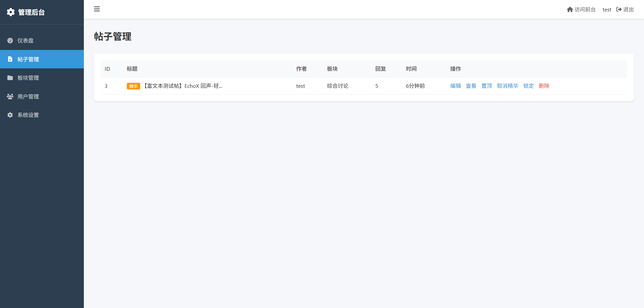Pin the post using 置顶
The height and width of the screenshot is (308, 644).
point(487,86)
